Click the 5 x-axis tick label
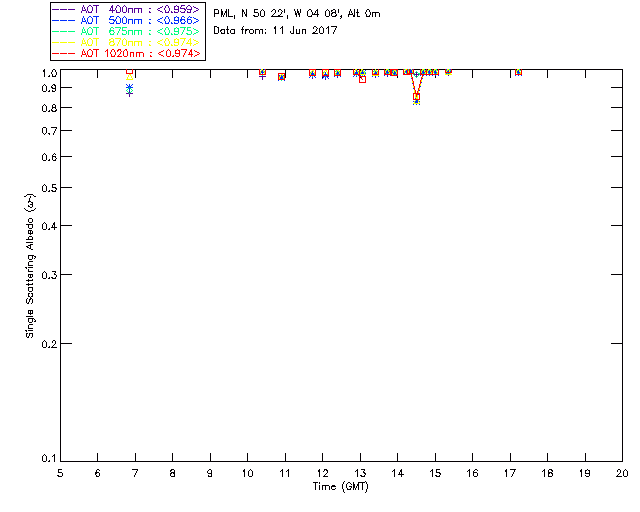The image size is (640, 512). tap(60, 473)
